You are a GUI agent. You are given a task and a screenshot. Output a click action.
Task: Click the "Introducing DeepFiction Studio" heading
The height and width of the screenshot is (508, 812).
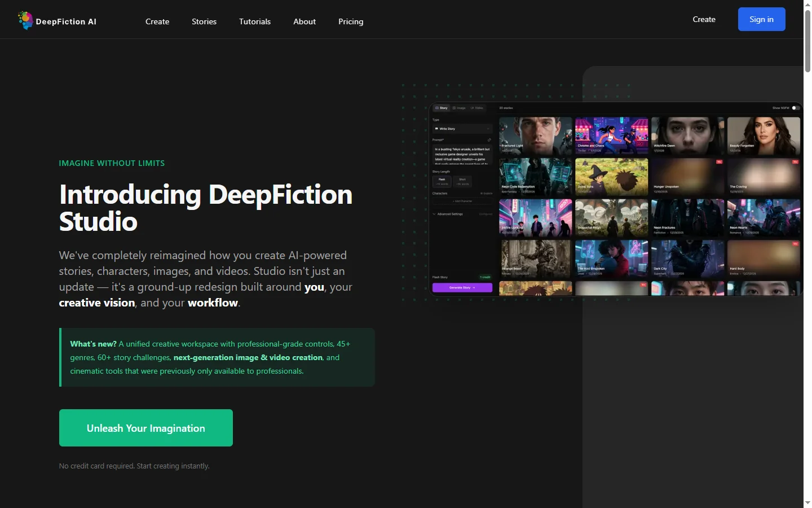[x=206, y=208]
